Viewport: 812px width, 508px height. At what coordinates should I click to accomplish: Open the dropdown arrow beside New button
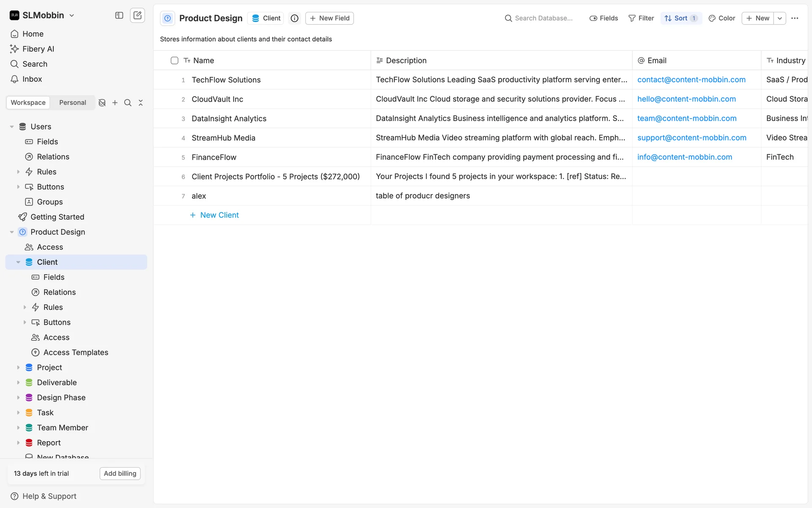(x=779, y=18)
